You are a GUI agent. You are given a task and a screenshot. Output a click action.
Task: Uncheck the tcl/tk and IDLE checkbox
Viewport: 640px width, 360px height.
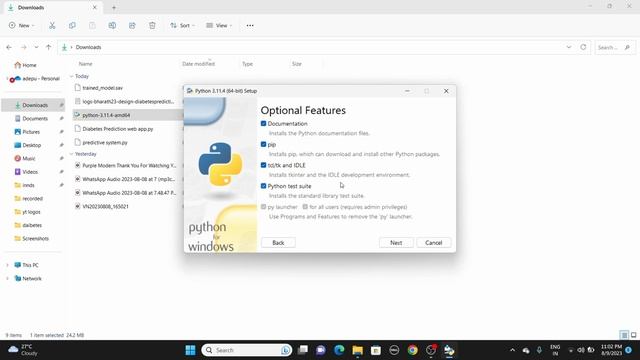[x=263, y=165]
